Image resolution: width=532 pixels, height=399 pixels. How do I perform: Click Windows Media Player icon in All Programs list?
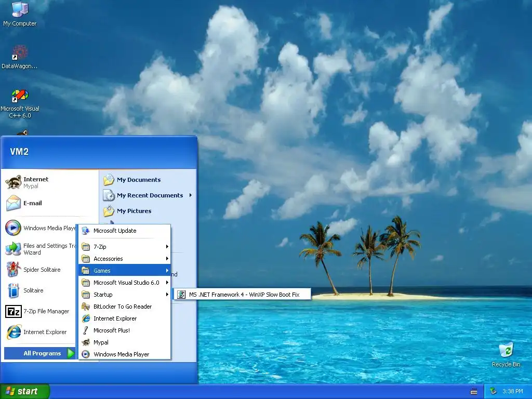coord(86,354)
